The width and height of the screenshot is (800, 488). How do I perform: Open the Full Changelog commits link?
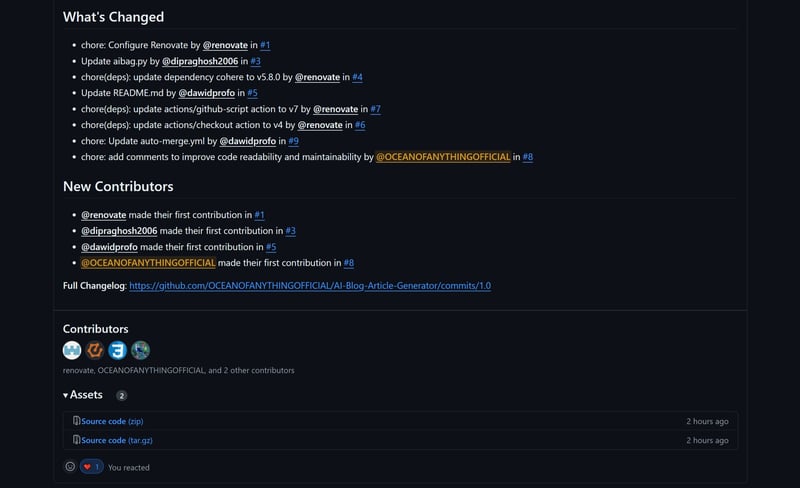point(309,286)
